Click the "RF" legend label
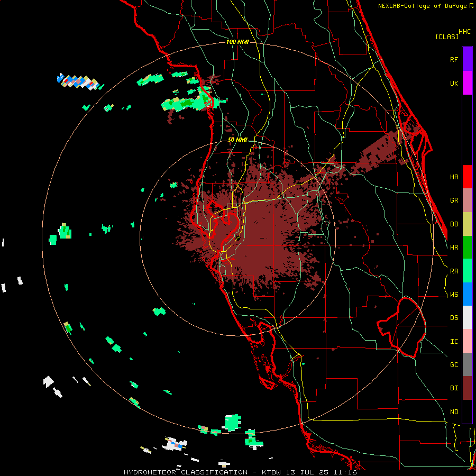This screenshot has width=476, height=476. 454,59
